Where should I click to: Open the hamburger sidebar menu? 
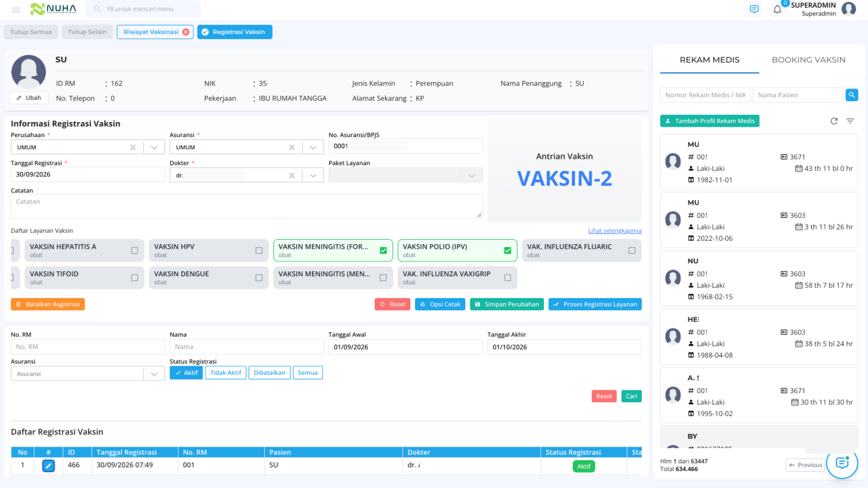[16, 10]
